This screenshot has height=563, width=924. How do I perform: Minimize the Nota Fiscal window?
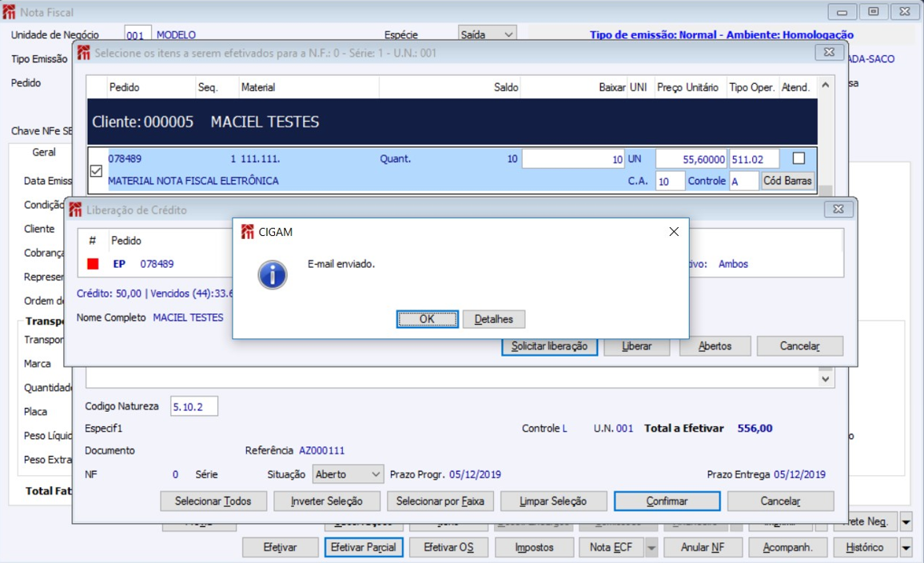pyautogui.click(x=842, y=12)
